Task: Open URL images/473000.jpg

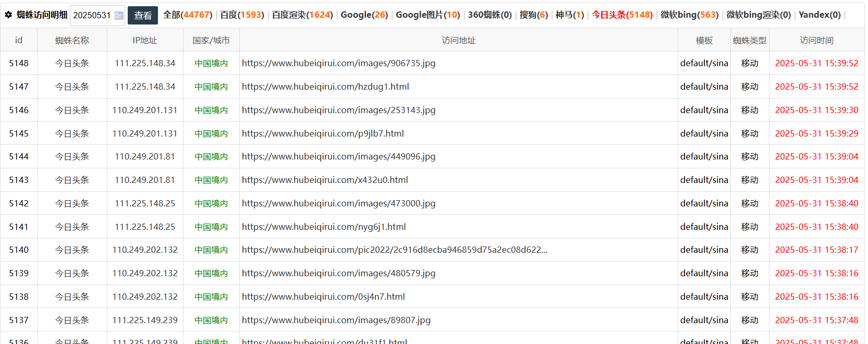Action: point(339,203)
